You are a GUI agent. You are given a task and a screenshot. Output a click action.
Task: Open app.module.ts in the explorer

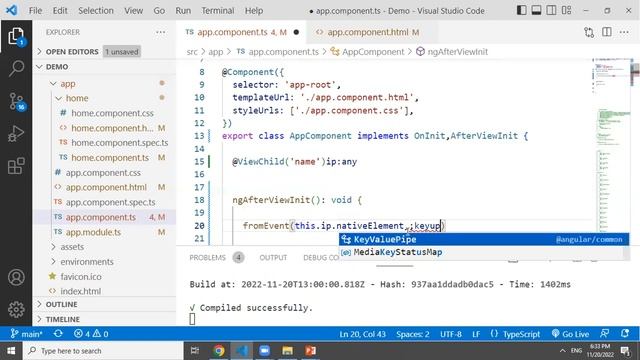point(93,232)
